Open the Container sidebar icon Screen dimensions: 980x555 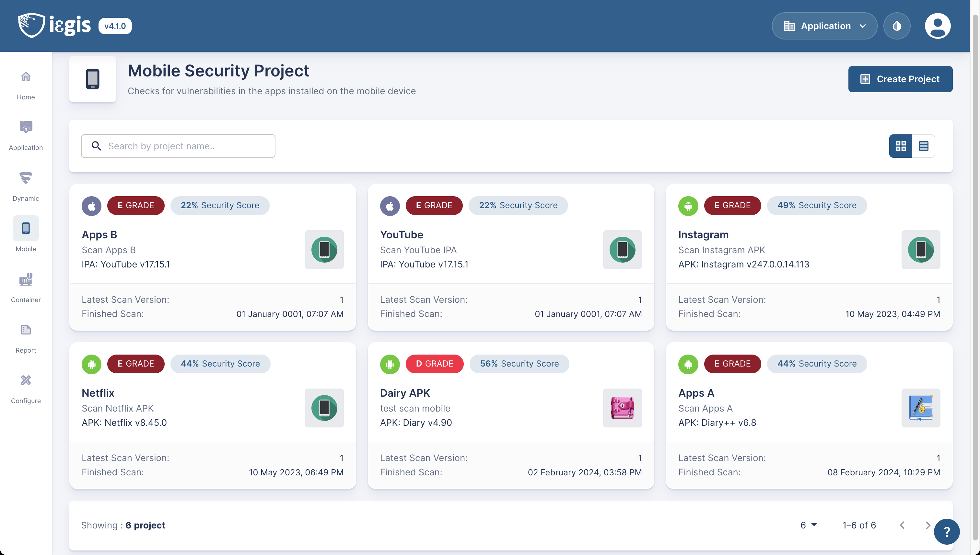(26, 280)
